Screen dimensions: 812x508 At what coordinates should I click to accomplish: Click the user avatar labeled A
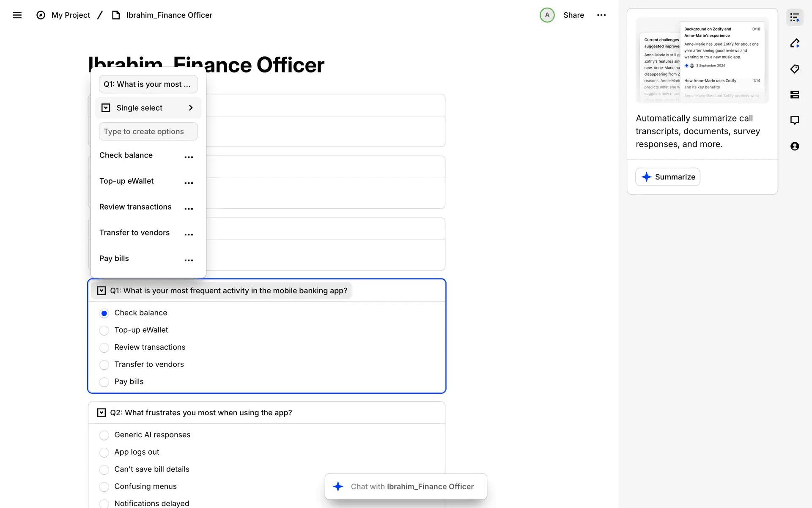[547, 15]
